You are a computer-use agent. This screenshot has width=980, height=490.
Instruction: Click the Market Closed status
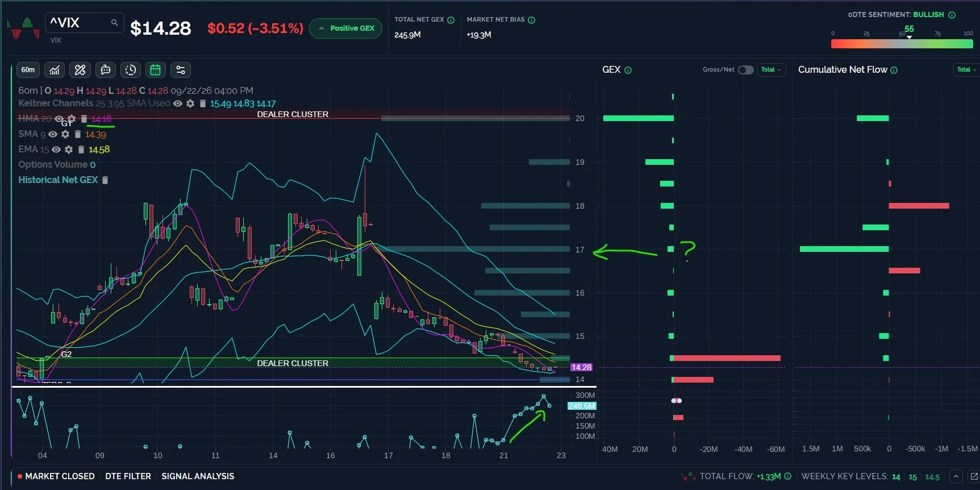(x=56, y=476)
